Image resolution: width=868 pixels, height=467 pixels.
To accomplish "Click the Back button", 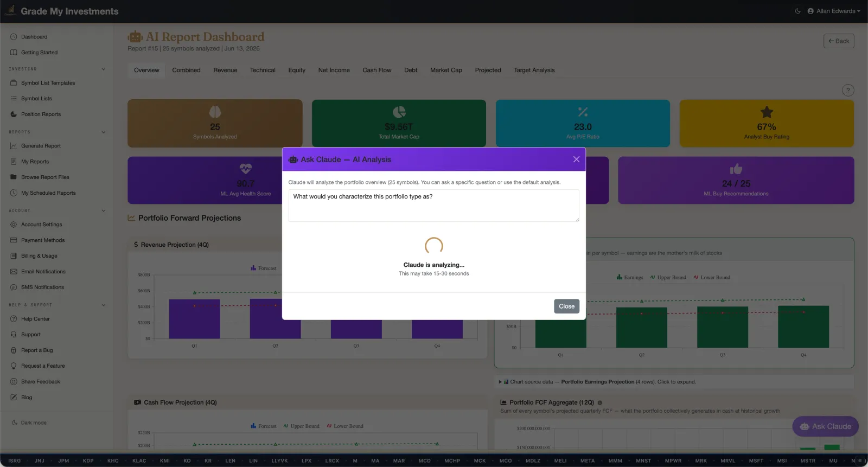I will point(839,41).
